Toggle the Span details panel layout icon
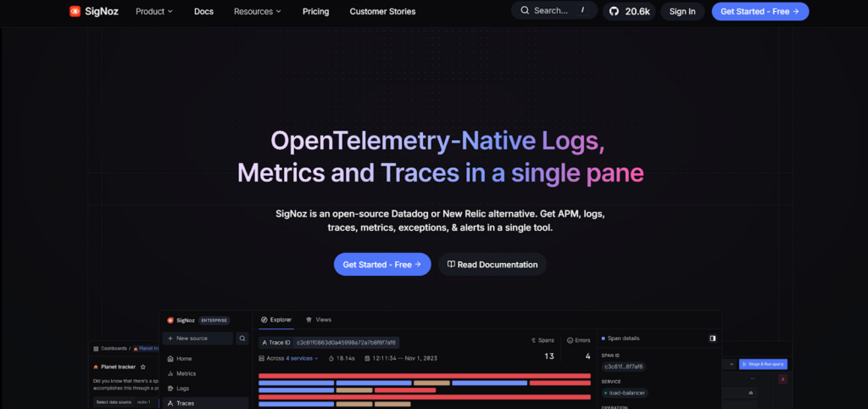Viewport: 868px width, 409px height. 712,338
